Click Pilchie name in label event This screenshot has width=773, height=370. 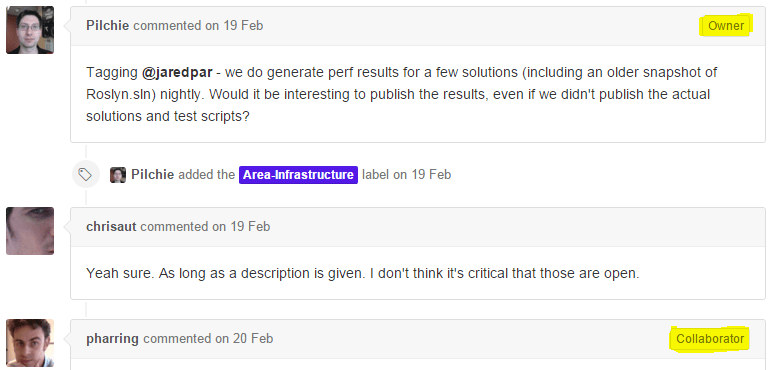coord(152,175)
